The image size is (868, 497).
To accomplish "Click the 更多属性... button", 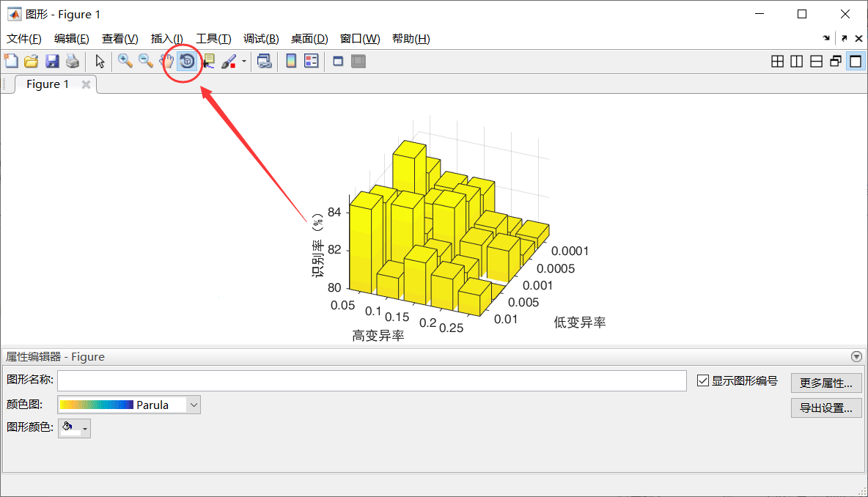I will pyautogui.click(x=826, y=383).
